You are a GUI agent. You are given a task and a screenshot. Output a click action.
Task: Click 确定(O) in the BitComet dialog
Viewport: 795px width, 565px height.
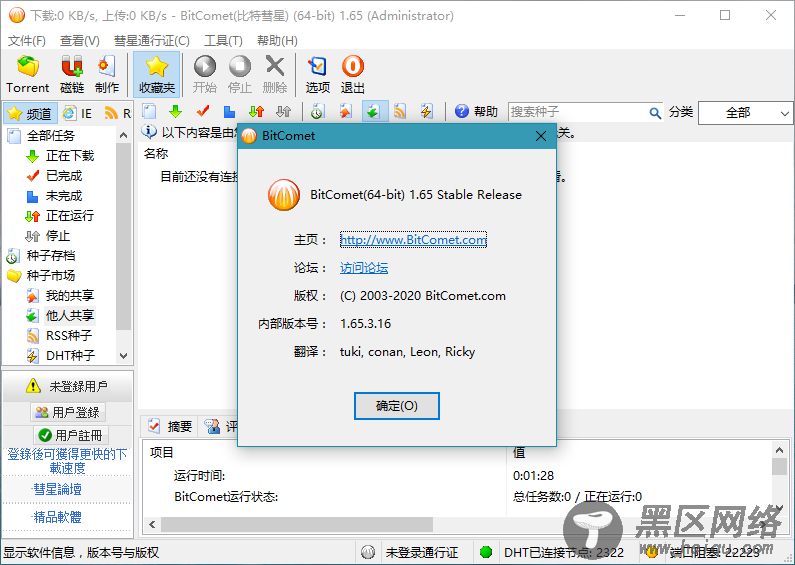pos(396,406)
